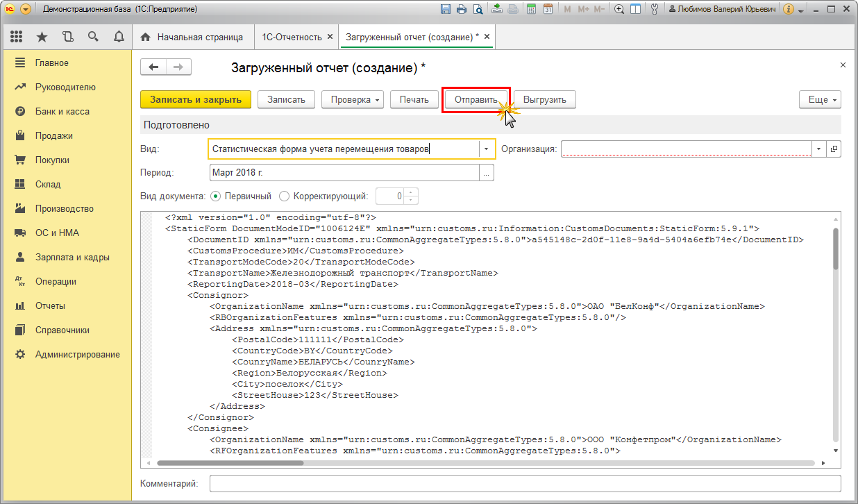Click the zoom magnifier icon in title bar
This screenshot has height=504, width=858.
[619, 10]
